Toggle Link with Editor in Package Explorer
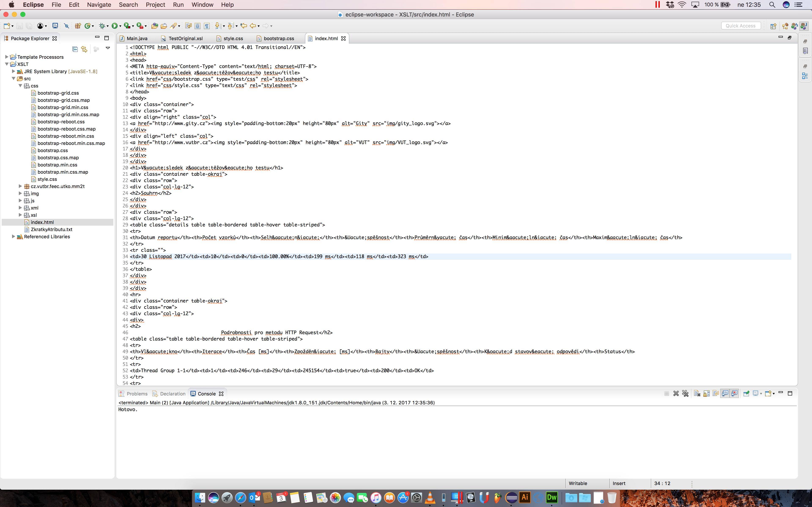This screenshot has height=507, width=812. [x=84, y=49]
